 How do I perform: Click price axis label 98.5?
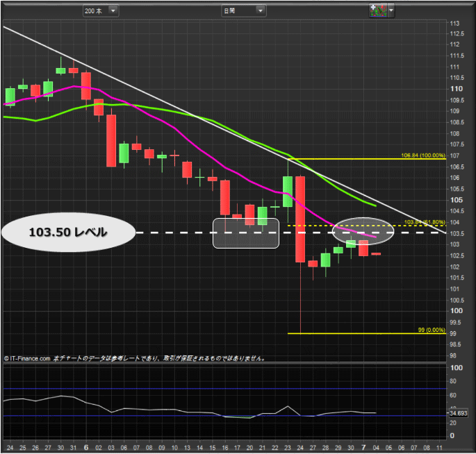[x=455, y=344]
